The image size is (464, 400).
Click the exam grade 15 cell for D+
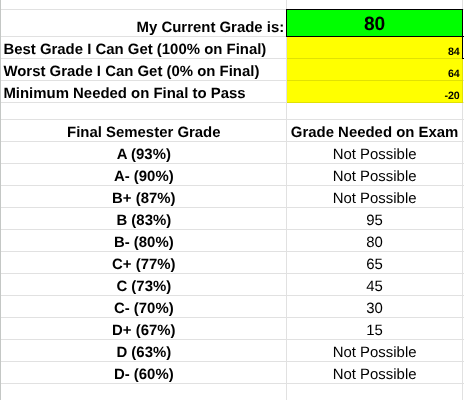tap(374, 329)
